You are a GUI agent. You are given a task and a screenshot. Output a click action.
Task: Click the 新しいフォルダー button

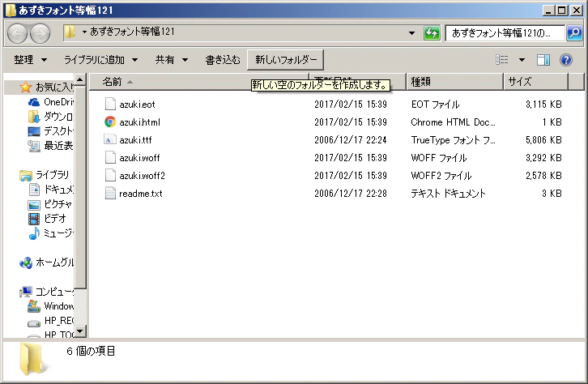[285, 60]
